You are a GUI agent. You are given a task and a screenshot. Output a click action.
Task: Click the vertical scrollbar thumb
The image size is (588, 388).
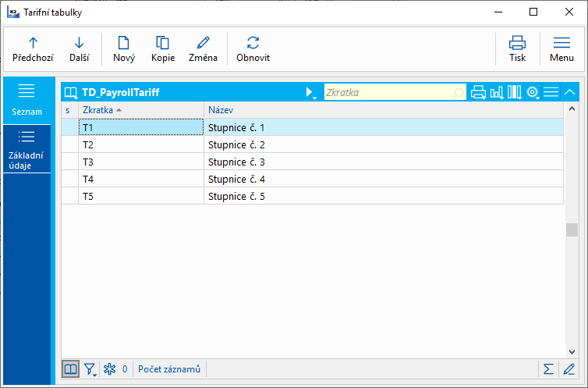click(572, 230)
